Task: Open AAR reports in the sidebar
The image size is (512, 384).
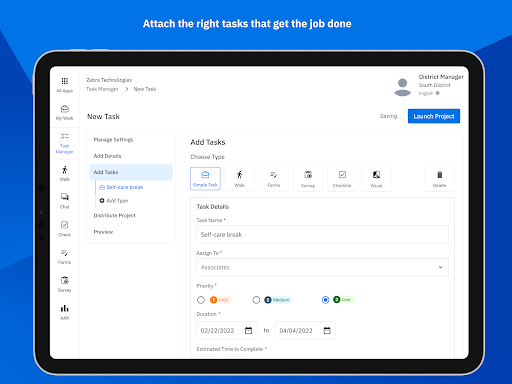Action: pos(65,312)
